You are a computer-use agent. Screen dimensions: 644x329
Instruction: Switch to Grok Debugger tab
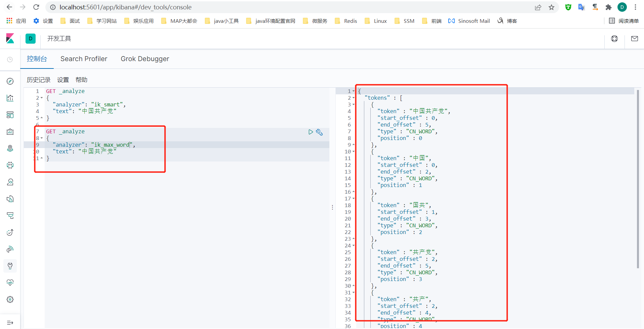[145, 59]
